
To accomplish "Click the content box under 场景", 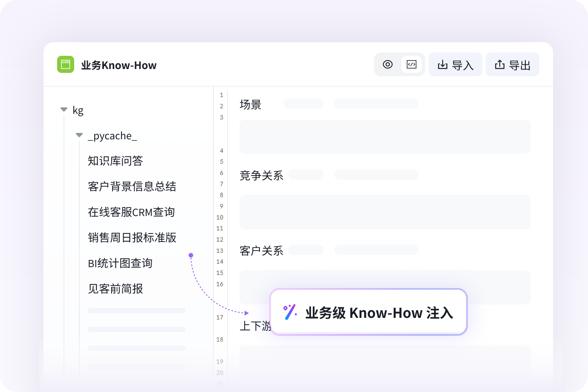I will [x=385, y=137].
